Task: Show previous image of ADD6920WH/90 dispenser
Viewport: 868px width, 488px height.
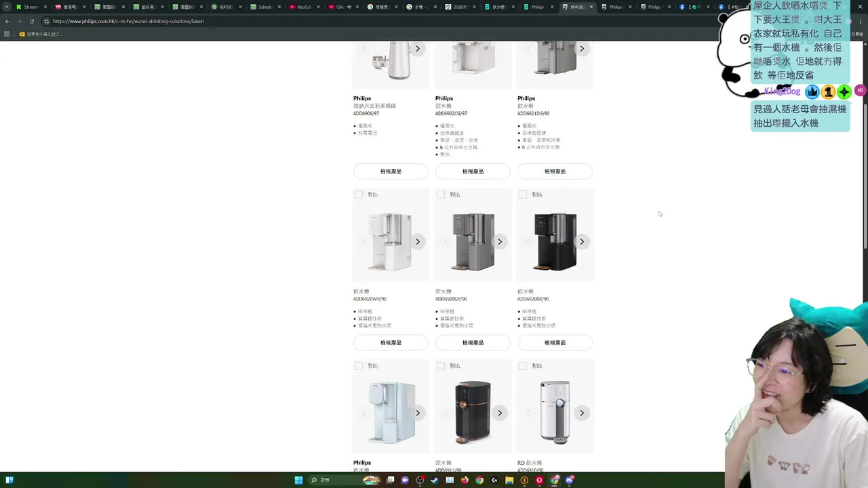Action: [364, 242]
